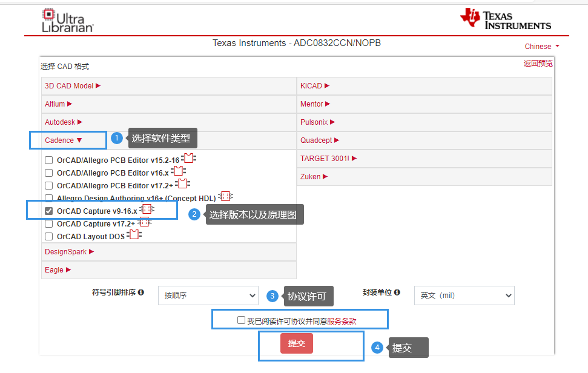Enable the 我已阅读许可协议并同意服务条款 checkbox
The width and height of the screenshot is (588, 373).
coord(242,319)
